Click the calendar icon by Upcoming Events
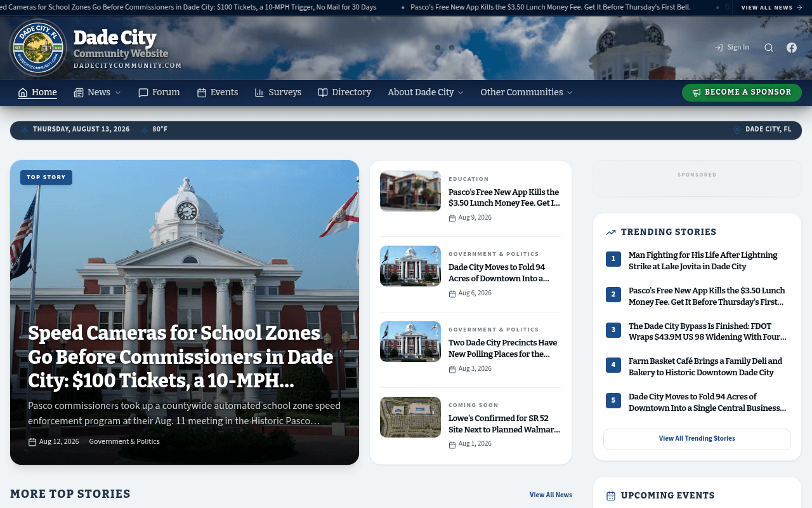812x508 pixels. coord(611,496)
